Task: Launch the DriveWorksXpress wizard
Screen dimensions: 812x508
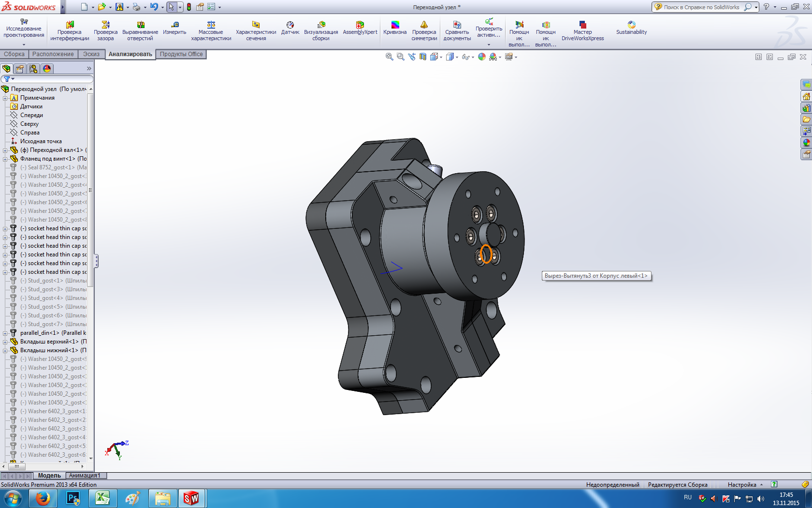Action: (x=582, y=31)
